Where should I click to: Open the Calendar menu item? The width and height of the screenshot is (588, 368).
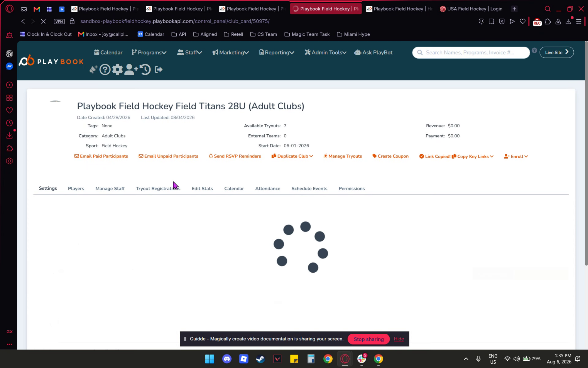tap(108, 52)
